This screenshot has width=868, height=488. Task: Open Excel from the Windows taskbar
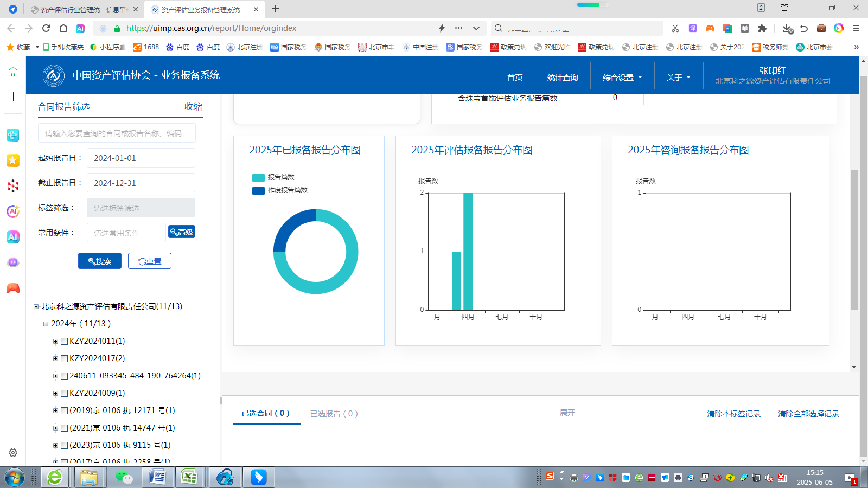tap(189, 477)
